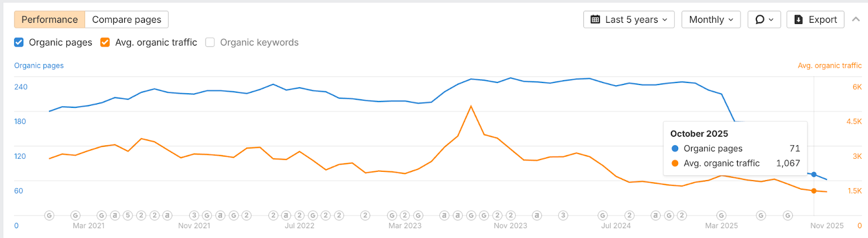The width and height of the screenshot is (868, 238).
Task: Open the Last 5 years dropdown
Action: [629, 20]
